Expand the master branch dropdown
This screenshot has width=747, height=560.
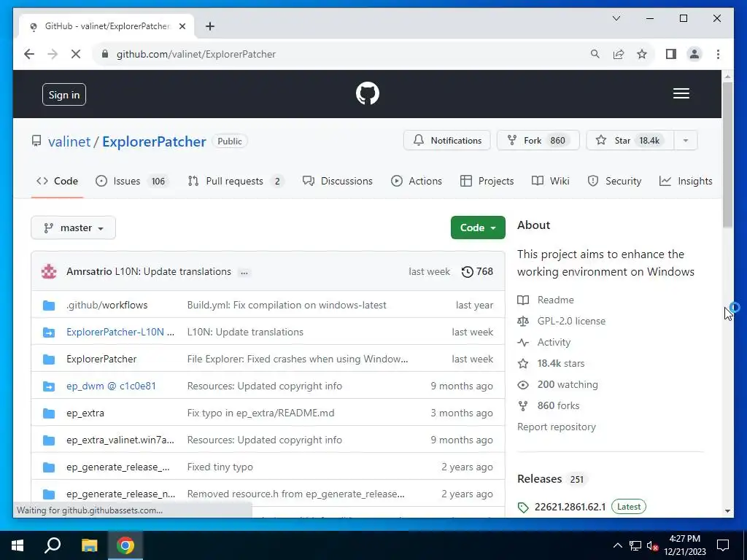(x=74, y=227)
